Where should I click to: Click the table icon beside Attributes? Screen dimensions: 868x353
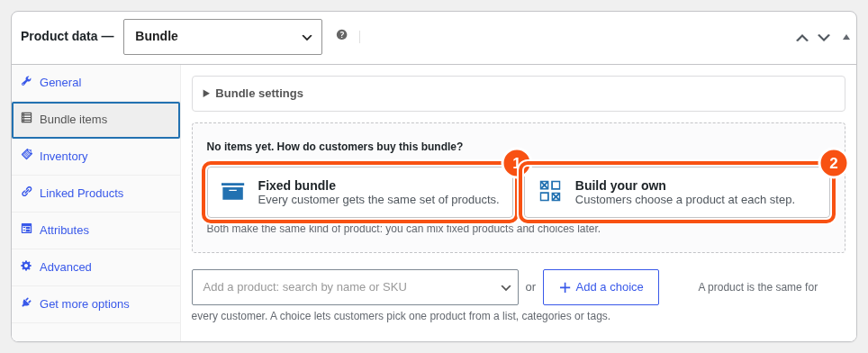26,229
